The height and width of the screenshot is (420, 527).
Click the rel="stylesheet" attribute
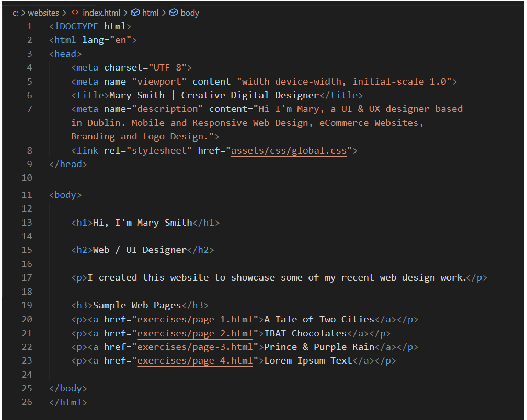148,151
